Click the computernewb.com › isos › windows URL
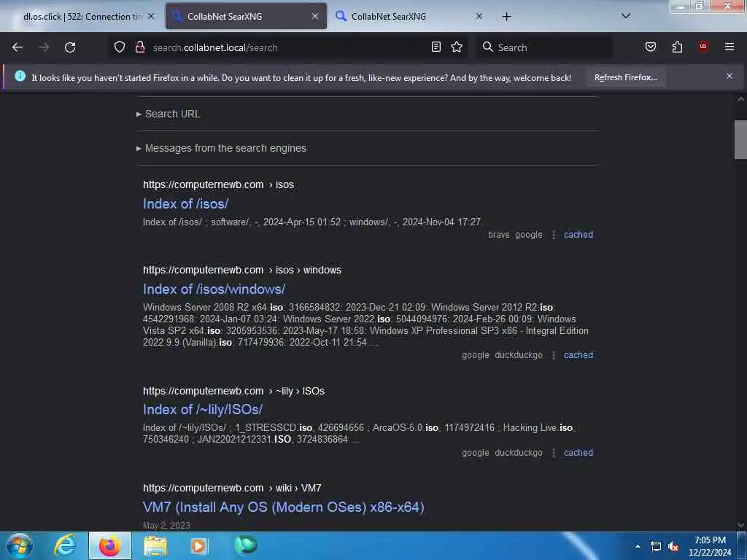The height and width of the screenshot is (560, 747). pyautogui.click(x=242, y=270)
